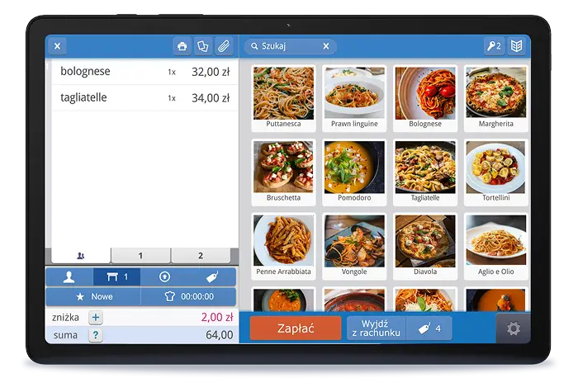Switch to guest tab 2
Viewport: 578px width, 392px height.
[201, 256]
